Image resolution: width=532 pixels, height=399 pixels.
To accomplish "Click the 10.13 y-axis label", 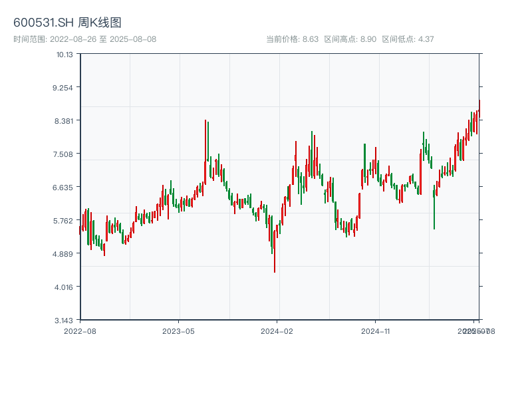I will pos(65,55).
